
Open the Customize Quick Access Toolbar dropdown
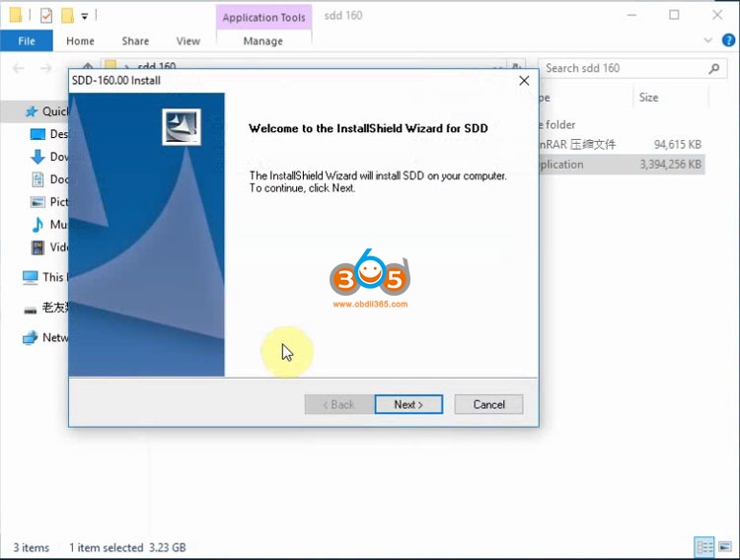pyautogui.click(x=85, y=17)
